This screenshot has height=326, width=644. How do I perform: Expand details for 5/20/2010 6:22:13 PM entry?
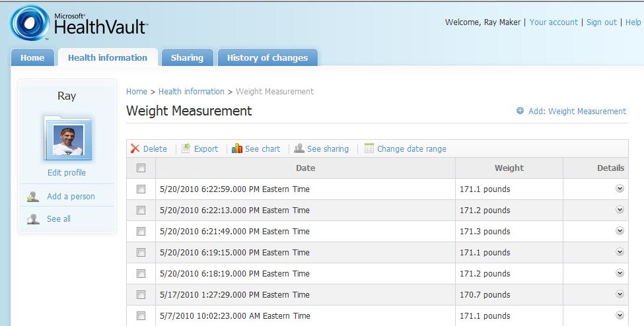click(620, 209)
